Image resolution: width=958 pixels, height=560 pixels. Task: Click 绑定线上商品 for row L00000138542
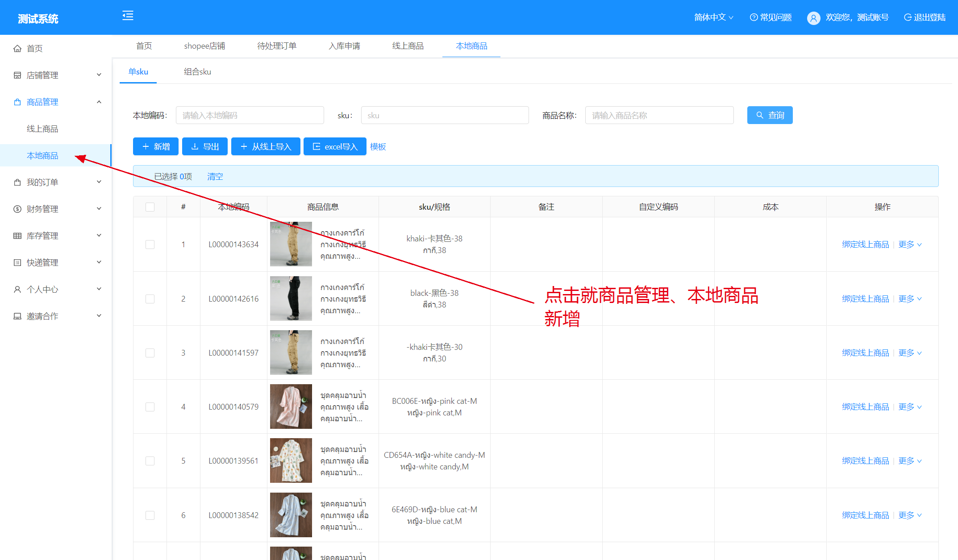click(865, 515)
